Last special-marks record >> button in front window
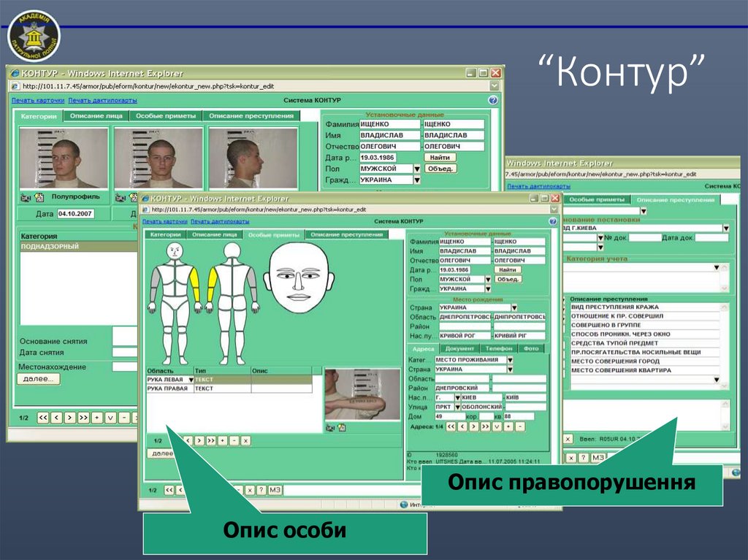Screen dimensions: 748x560 211,441
